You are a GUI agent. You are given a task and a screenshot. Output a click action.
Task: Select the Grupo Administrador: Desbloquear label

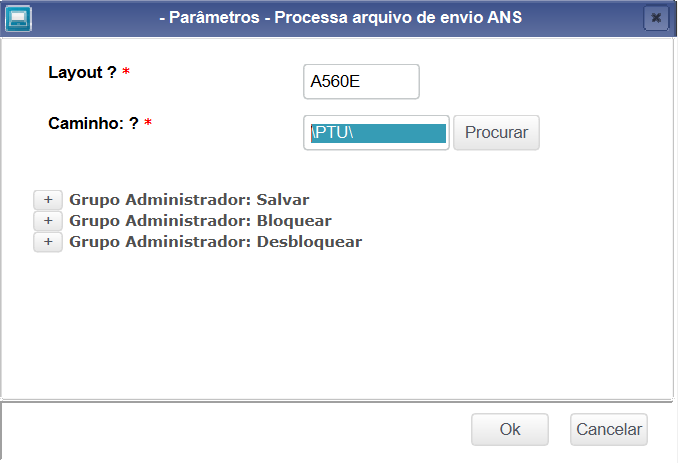[215, 241]
